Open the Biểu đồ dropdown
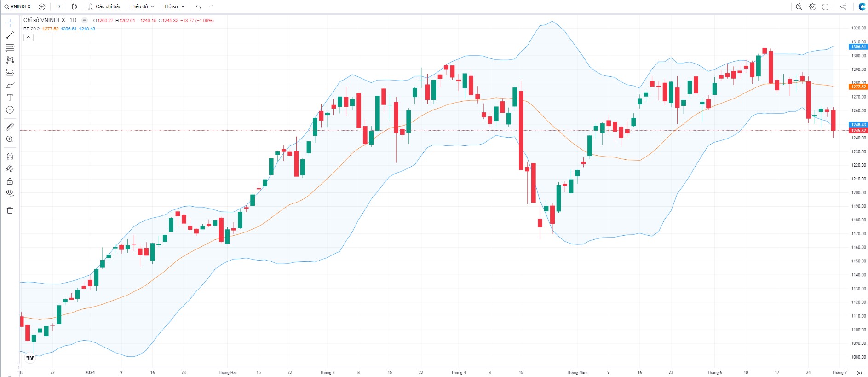Screen dimensions: 868x377 point(143,6)
